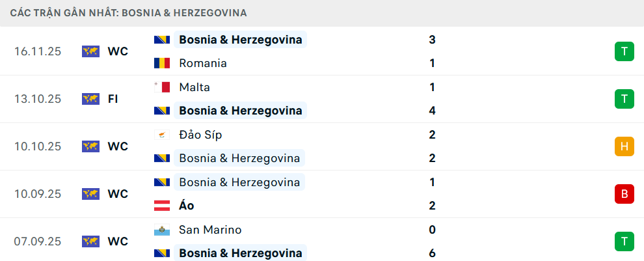Click the competition icon for 07.09.25 match
The image size is (644, 261).
[90, 241]
